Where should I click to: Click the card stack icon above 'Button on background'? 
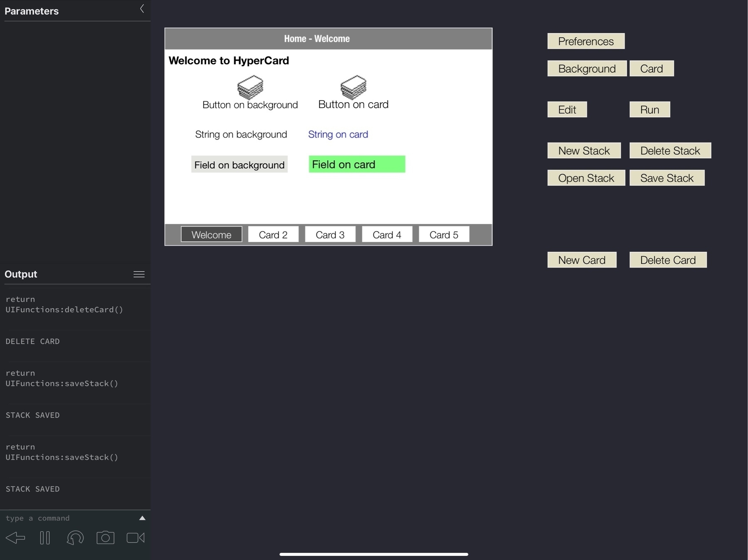pyautogui.click(x=250, y=87)
